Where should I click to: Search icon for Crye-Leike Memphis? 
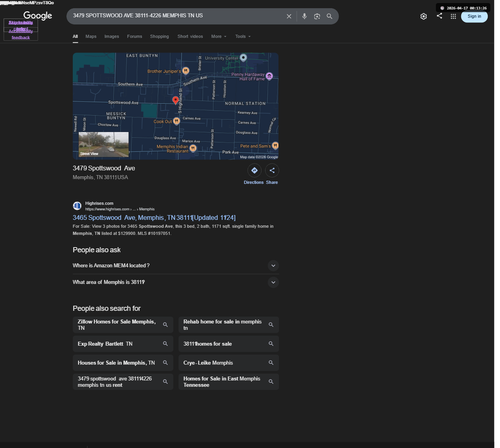point(271,363)
